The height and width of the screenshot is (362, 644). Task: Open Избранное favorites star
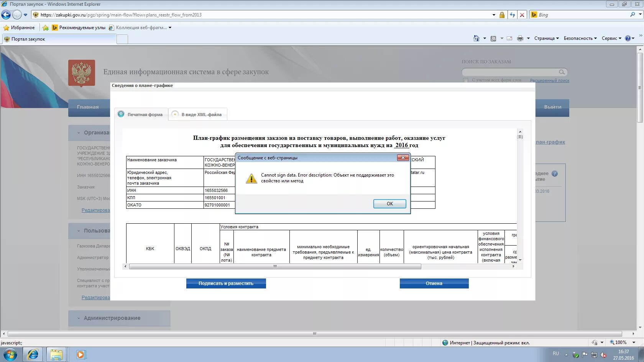point(19,28)
